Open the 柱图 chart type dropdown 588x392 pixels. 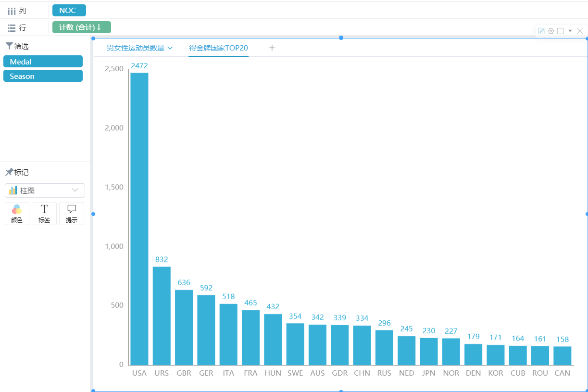(45, 190)
